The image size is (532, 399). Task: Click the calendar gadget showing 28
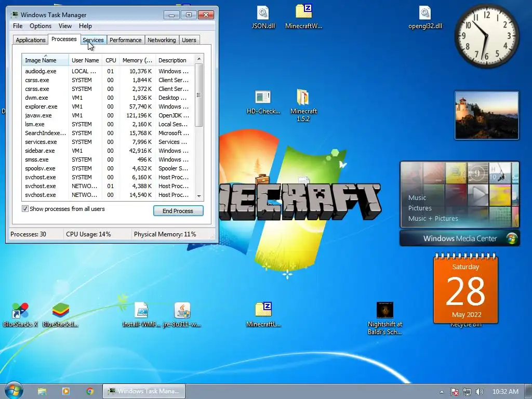(465, 288)
